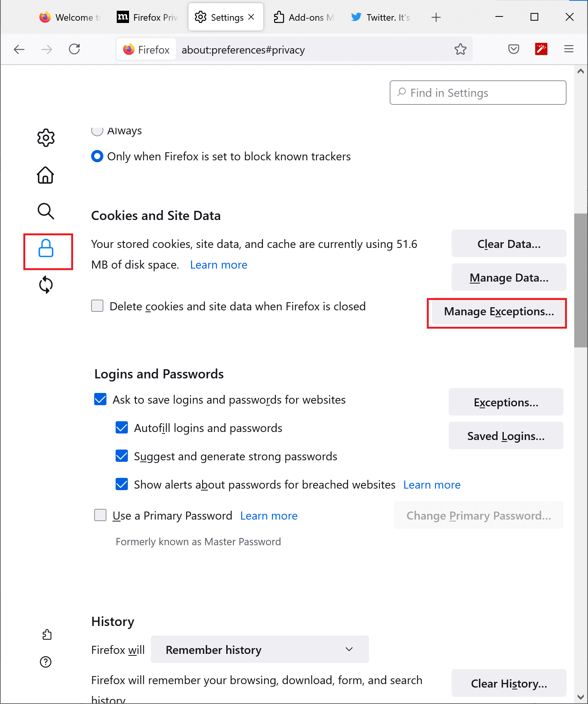Disable Autofill logins and passwords
This screenshot has width=588, height=704.
point(121,427)
